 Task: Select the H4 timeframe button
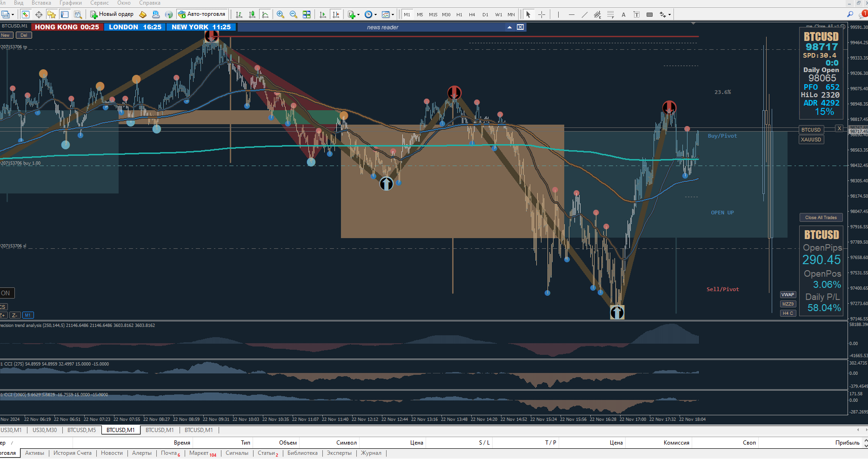point(472,14)
